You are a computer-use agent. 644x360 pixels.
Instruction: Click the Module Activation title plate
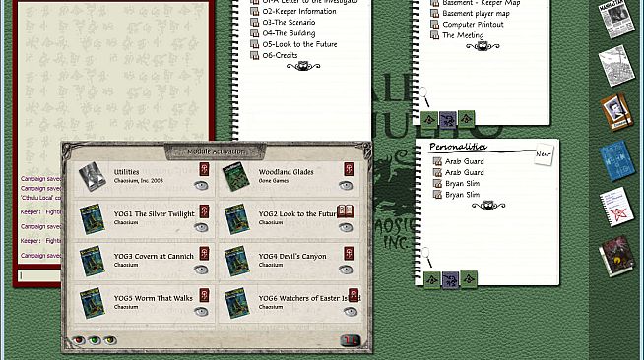(x=216, y=151)
